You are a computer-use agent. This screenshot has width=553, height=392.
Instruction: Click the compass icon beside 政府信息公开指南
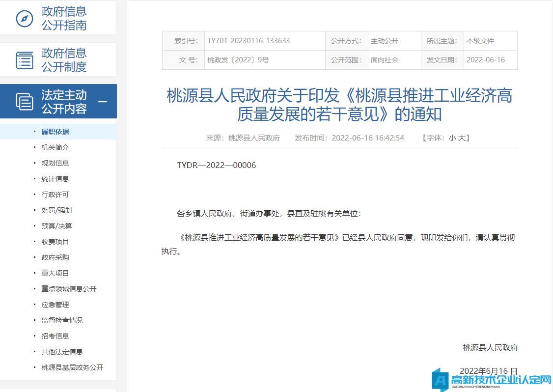pyautogui.click(x=24, y=19)
